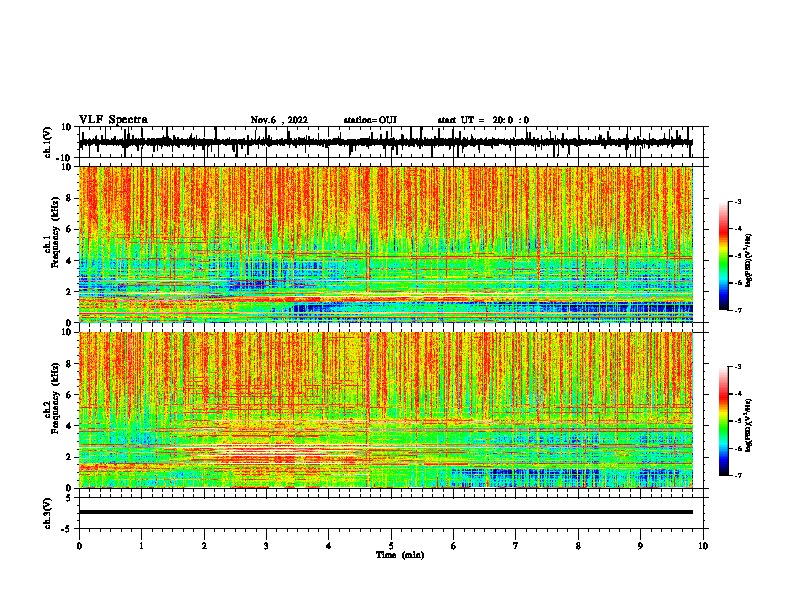This screenshot has height=612, width=792.
Task: Click the "-7" label on ch.2 color scale
Action: (738, 476)
